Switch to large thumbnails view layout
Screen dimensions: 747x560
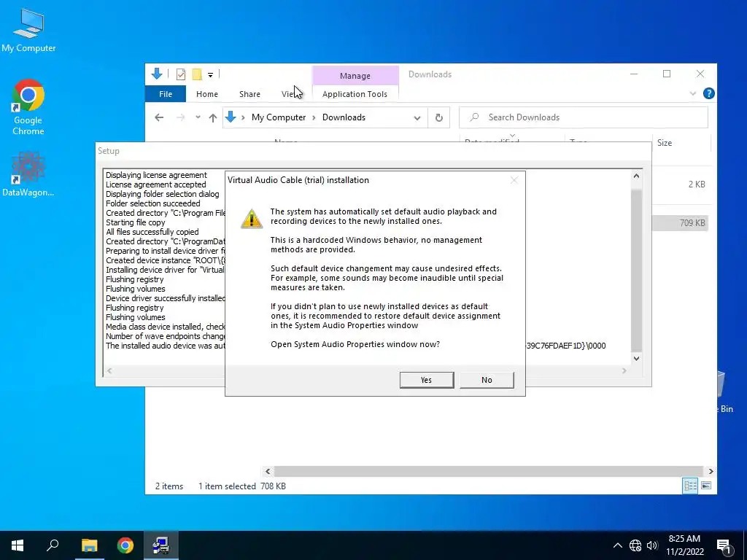(706, 486)
